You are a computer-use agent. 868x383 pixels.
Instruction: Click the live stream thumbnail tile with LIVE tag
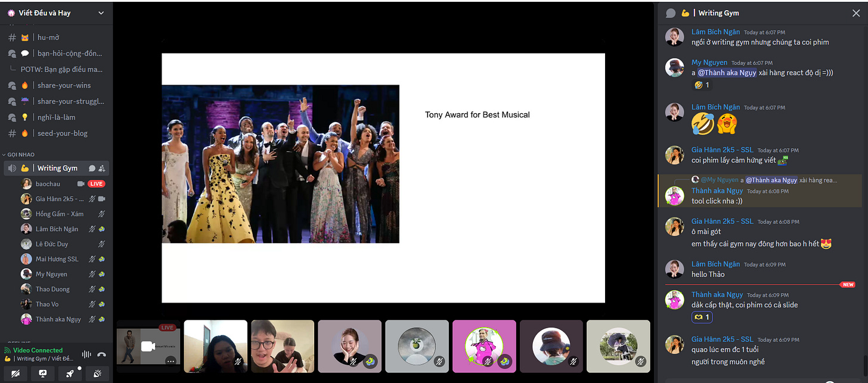click(148, 346)
